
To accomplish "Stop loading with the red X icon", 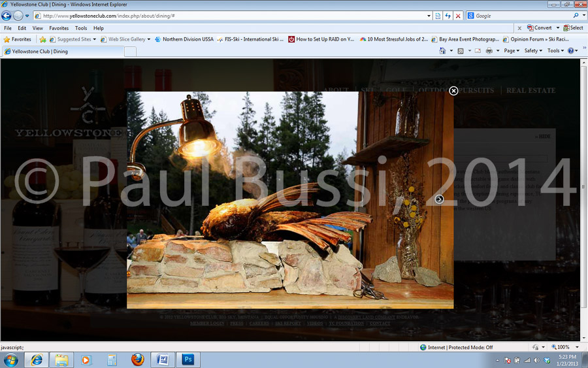I will tap(458, 16).
